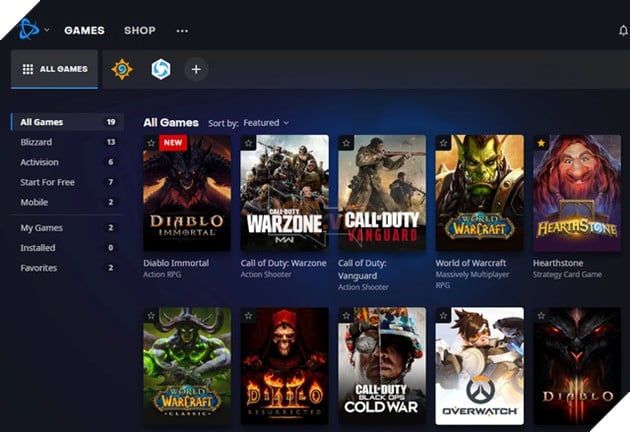This screenshot has width=630, height=432.
Task: Show Mobile games category
Action: click(68, 202)
